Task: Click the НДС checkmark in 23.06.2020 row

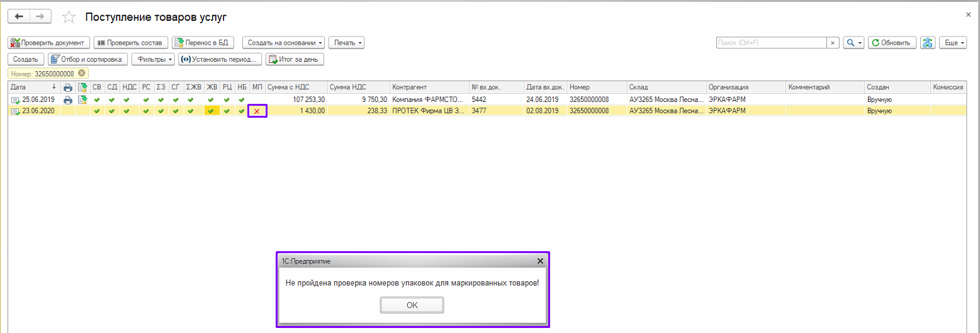Action: pos(127,111)
